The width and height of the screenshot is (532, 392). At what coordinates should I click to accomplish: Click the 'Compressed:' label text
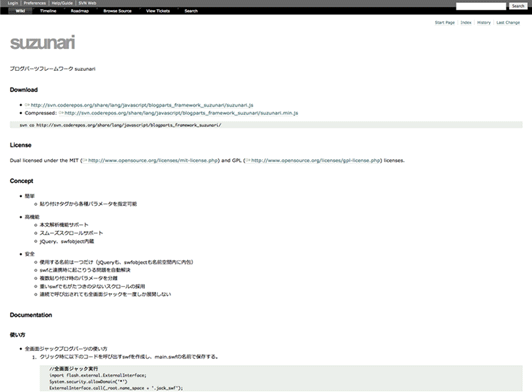(x=40, y=113)
